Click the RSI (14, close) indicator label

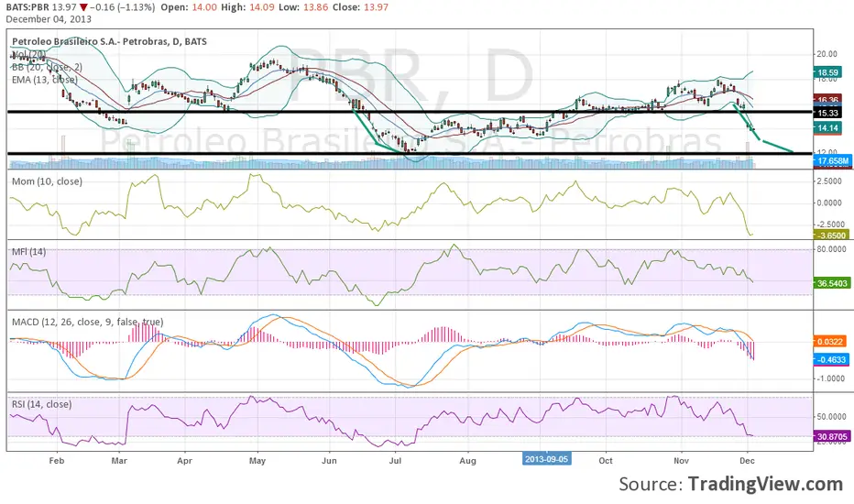tap(41, 404)
